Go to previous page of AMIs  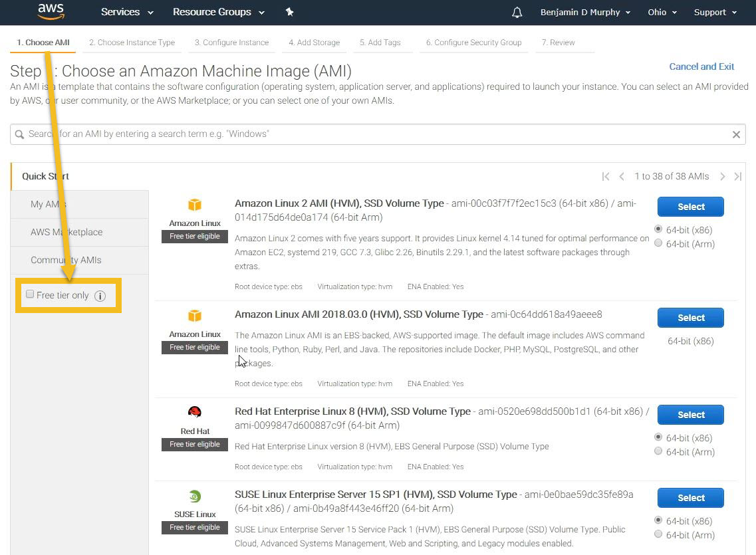(x=622, y=176)
